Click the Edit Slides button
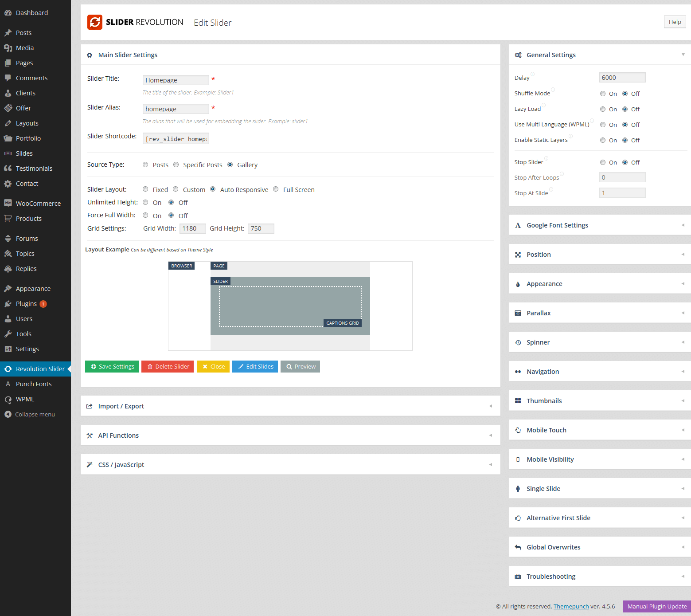691x616 pixels. pyautogui.click(x=255, y=367)
